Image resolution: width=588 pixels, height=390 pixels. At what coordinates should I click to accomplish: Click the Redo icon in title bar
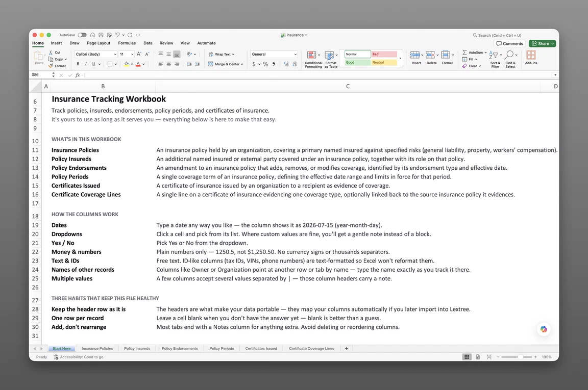click(x=130, y=35)
